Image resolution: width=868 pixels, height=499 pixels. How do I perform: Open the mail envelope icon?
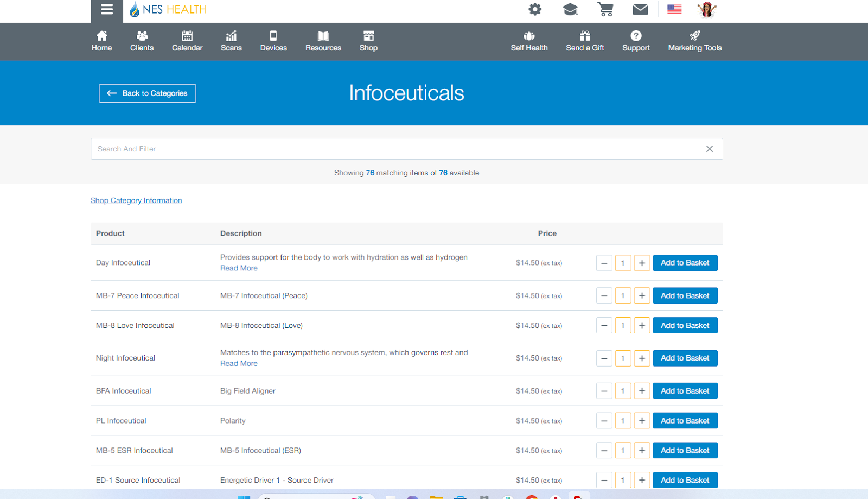[x=640, y=9]
